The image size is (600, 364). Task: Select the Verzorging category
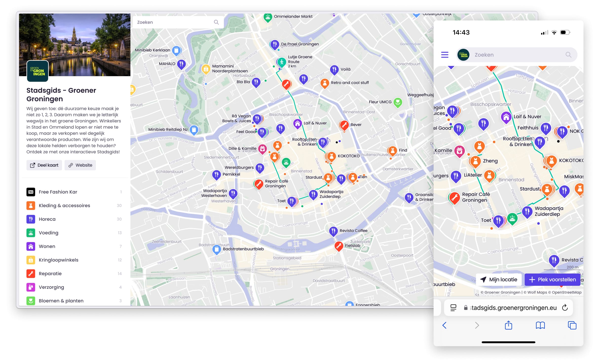click(75, 287)
